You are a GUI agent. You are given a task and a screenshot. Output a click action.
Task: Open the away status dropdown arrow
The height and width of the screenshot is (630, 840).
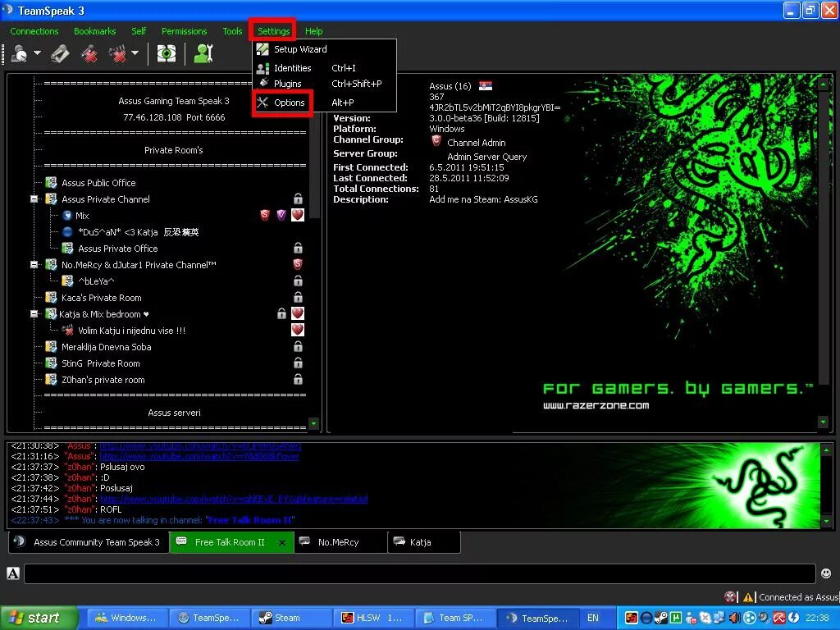tap(37, 53)
